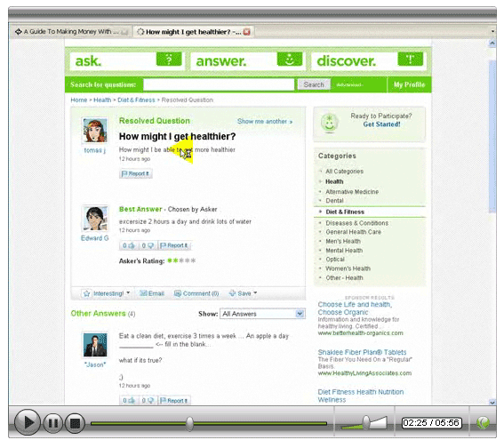Screen dimensions: 504x448
Task: Select the Health category
Action: 334,181
